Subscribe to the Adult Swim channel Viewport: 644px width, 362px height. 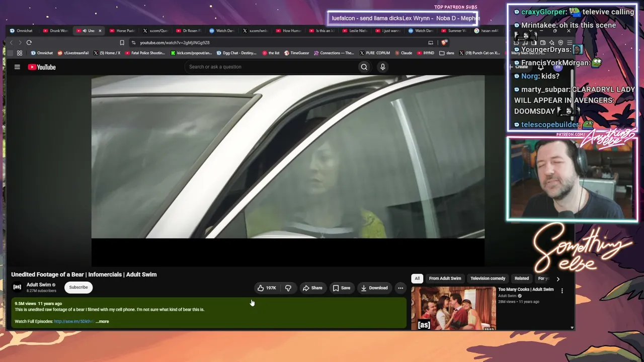[78, 287]
